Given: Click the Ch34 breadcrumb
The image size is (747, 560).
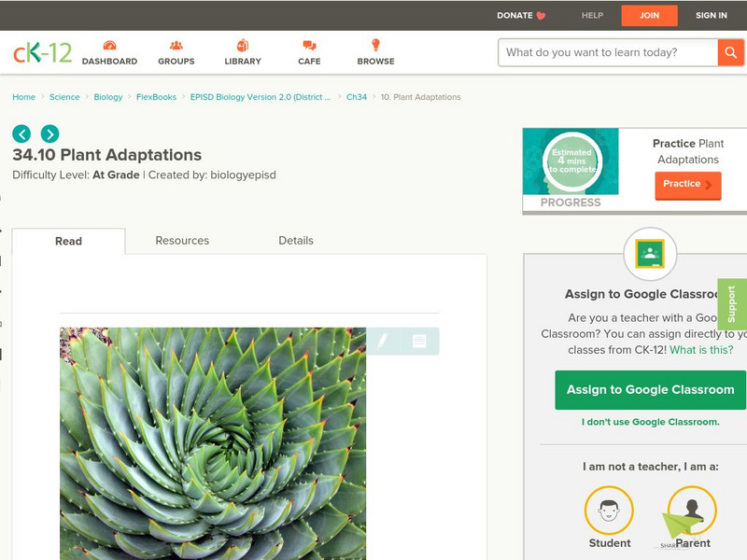Looking at the screenshot, I should click(x=357, y=97).
